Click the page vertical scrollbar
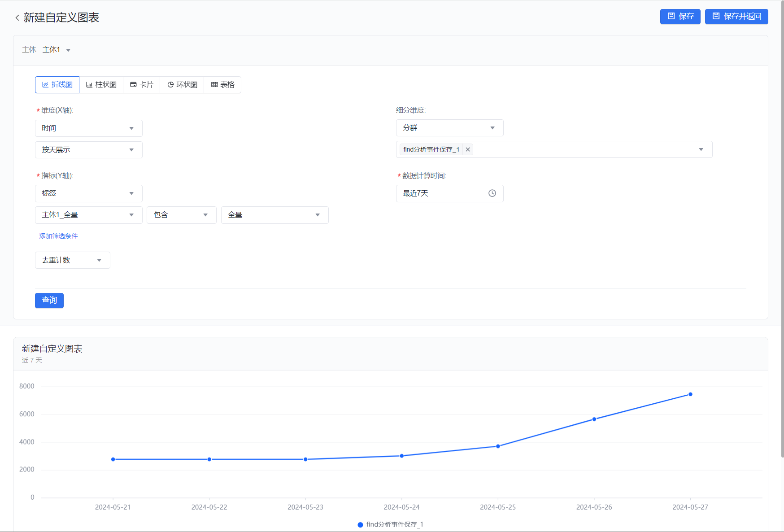Viewport: 784px width, 532px height. coord(782,229)
